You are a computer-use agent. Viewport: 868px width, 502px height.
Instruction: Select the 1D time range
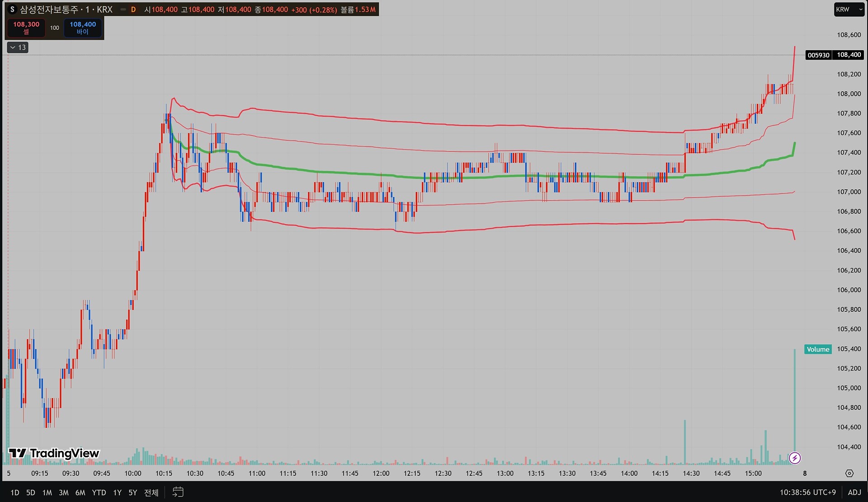pos(15,493)
